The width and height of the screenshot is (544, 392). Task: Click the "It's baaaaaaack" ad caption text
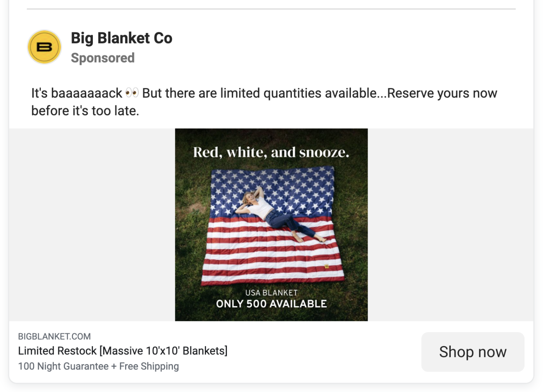[x=77, y=93]
